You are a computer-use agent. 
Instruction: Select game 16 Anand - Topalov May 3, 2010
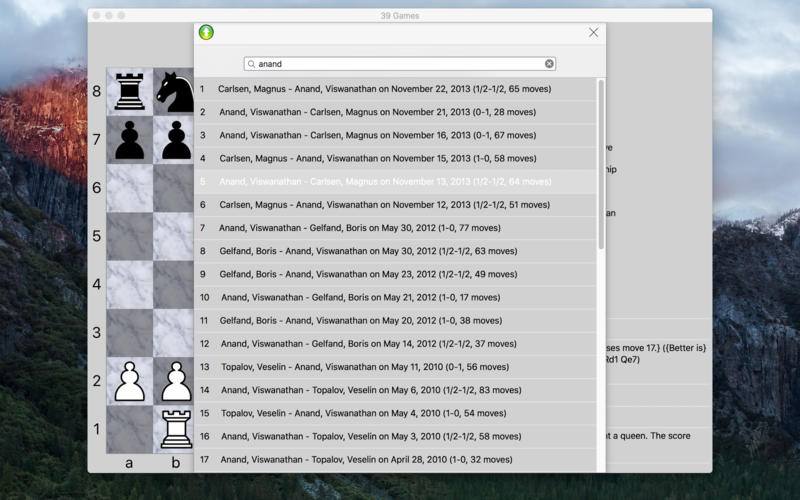tap(395, 436)
